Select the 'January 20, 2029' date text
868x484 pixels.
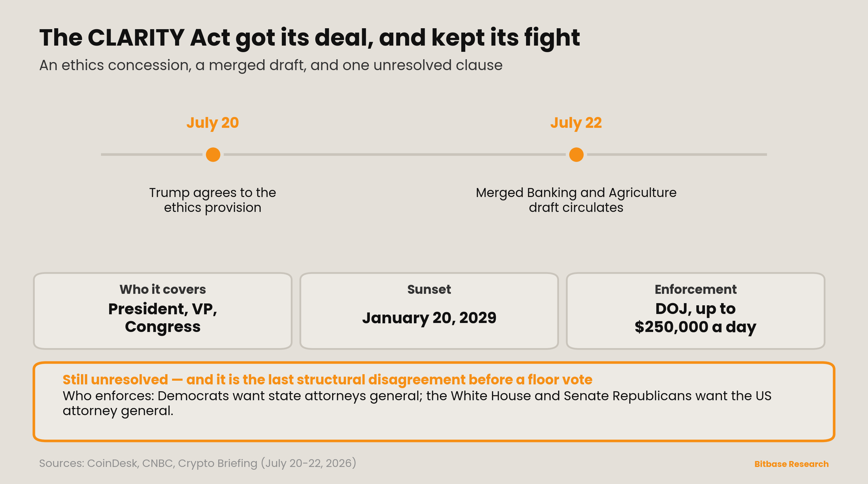pos(429,318)
